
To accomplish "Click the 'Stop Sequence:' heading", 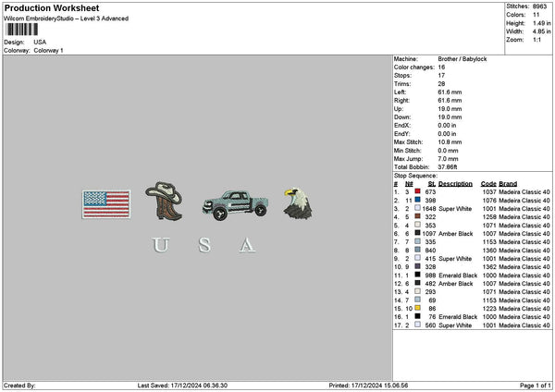I will click(x=415, y=176).
